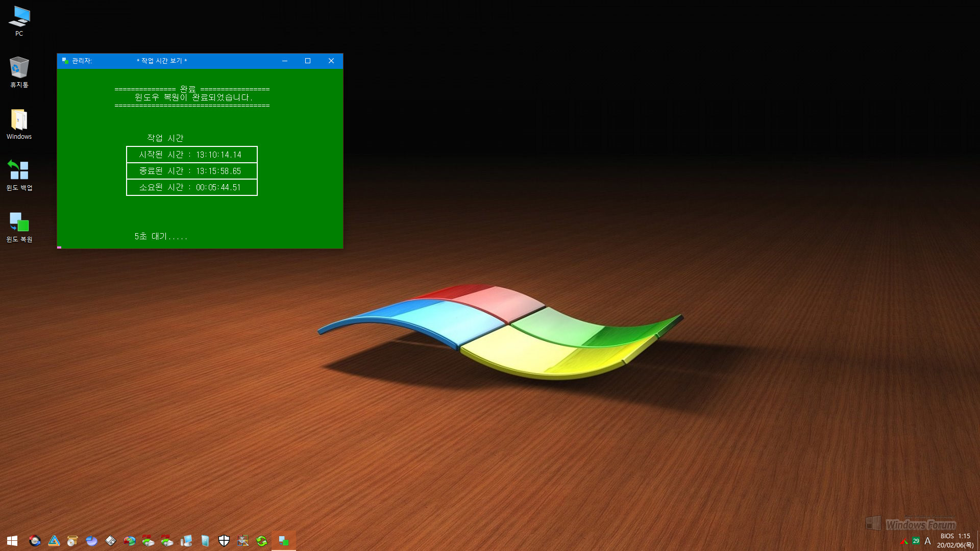The image size is (980, 551).
Task: Click the '5초 대기.....' countdown text
Action: pos(161,236)
